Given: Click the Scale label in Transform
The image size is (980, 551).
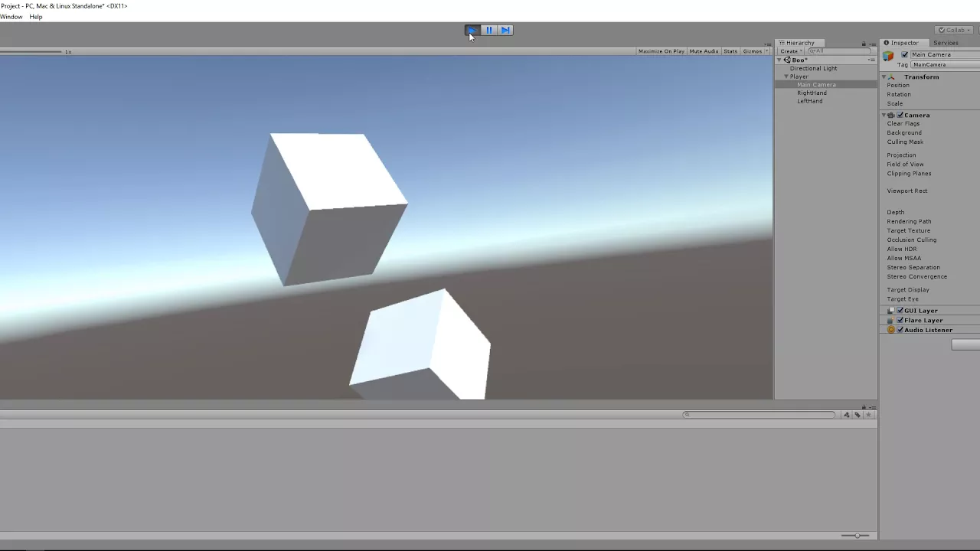Looking at the screenshot, I should (x=895, y=104).
